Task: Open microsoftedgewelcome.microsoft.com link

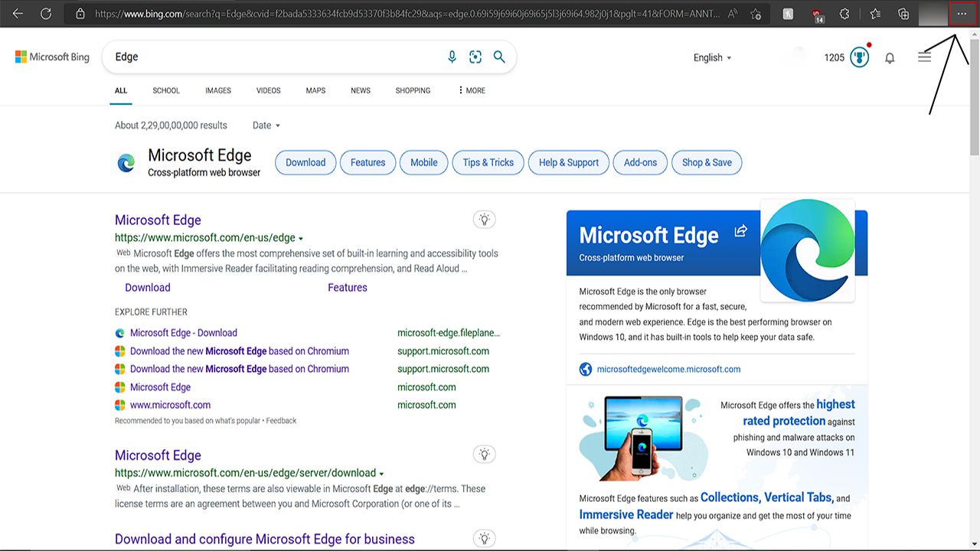Action: 668,369
